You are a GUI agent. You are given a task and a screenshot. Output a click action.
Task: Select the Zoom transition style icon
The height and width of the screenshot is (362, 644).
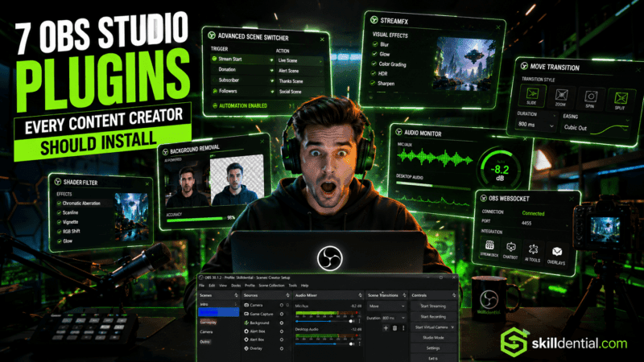pos(561,97)
